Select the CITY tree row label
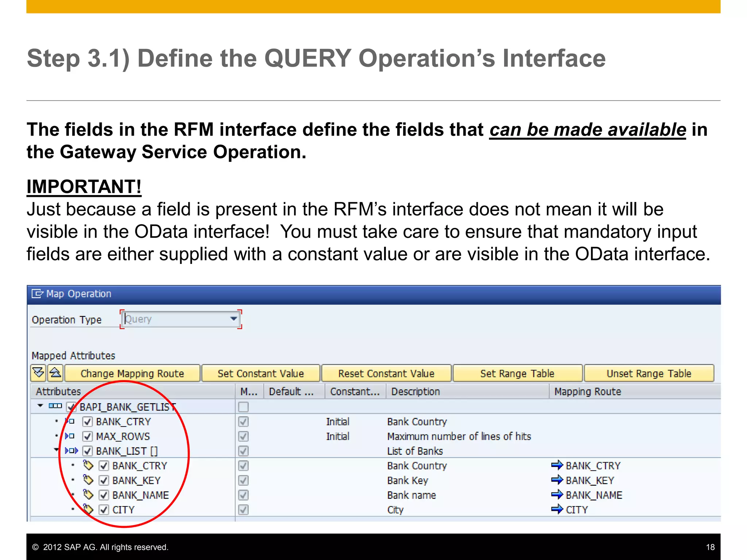The image size is (747, 560). [x=123, y=510]
